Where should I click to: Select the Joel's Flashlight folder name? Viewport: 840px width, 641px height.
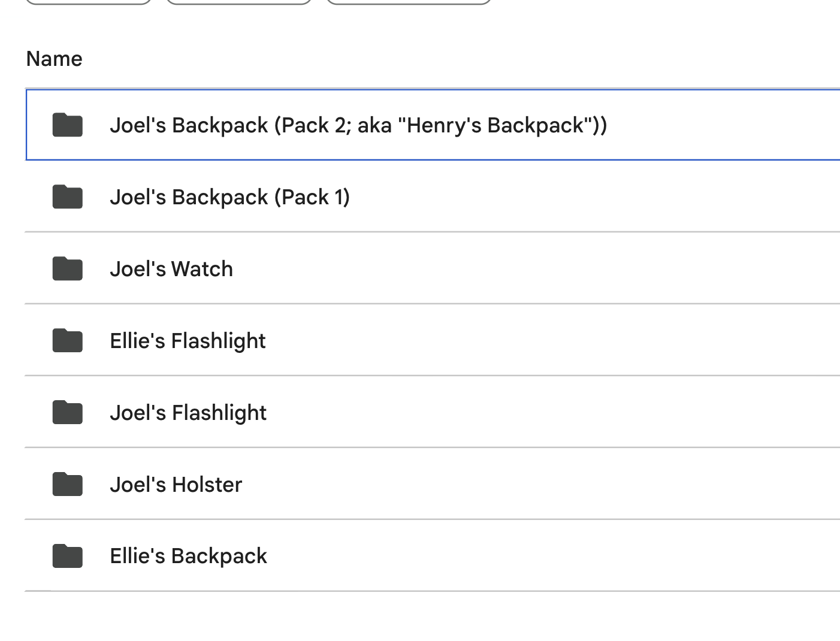(x=188, y=413)
